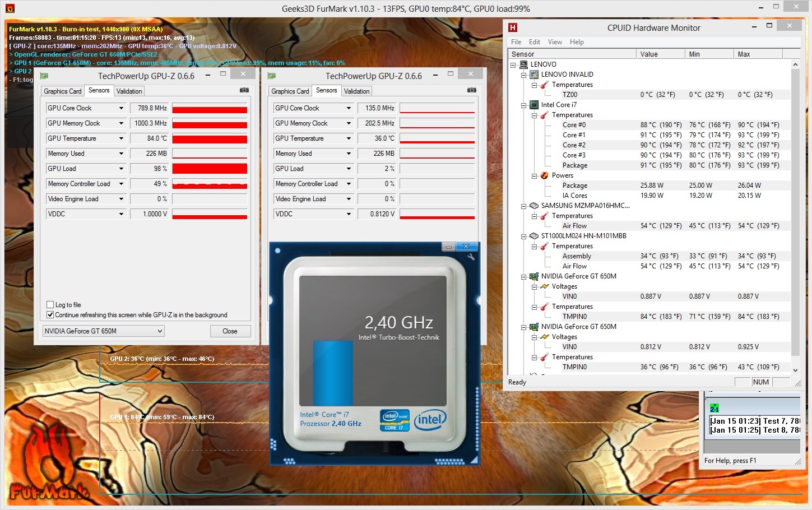Click the ST1000LM024 hard drive icon

[x=534, y=236]
